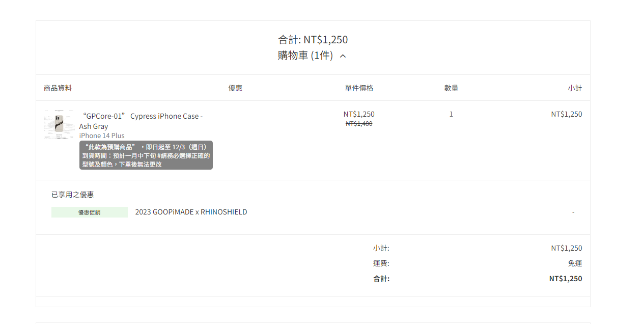Click the 數量 column header

[451, 88]
